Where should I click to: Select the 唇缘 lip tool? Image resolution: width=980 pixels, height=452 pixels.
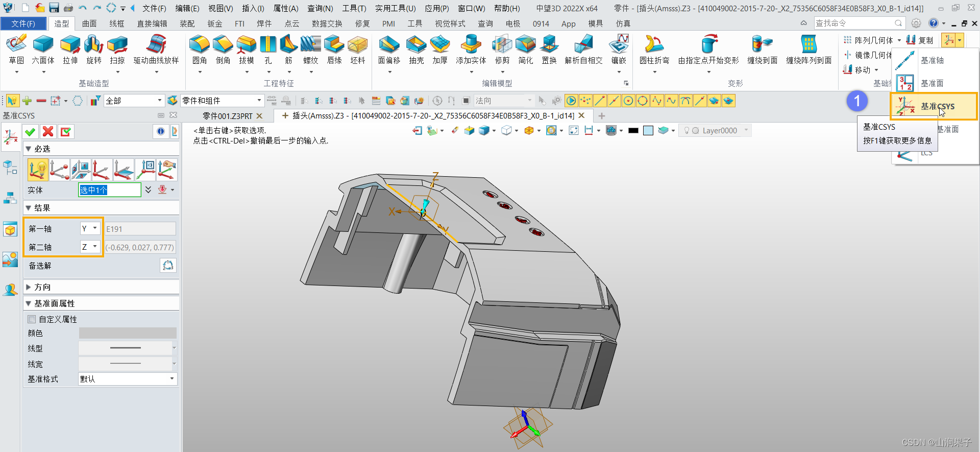pos(334,50)
